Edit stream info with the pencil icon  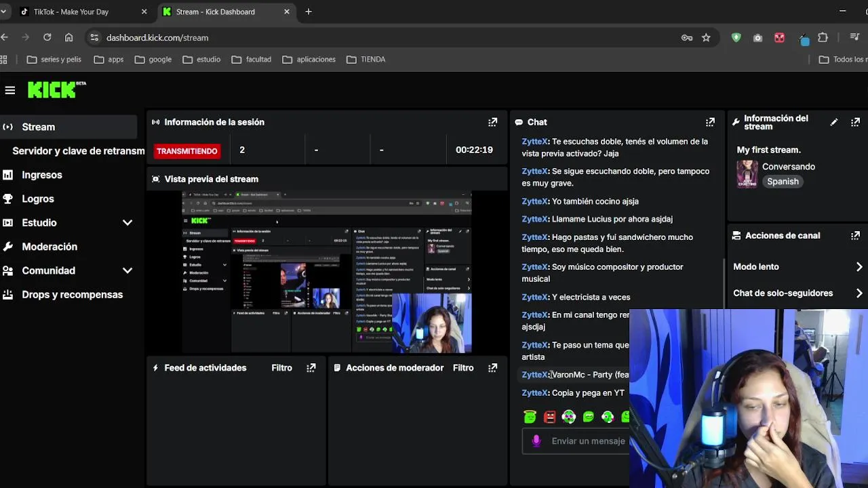tap(834, 122)
